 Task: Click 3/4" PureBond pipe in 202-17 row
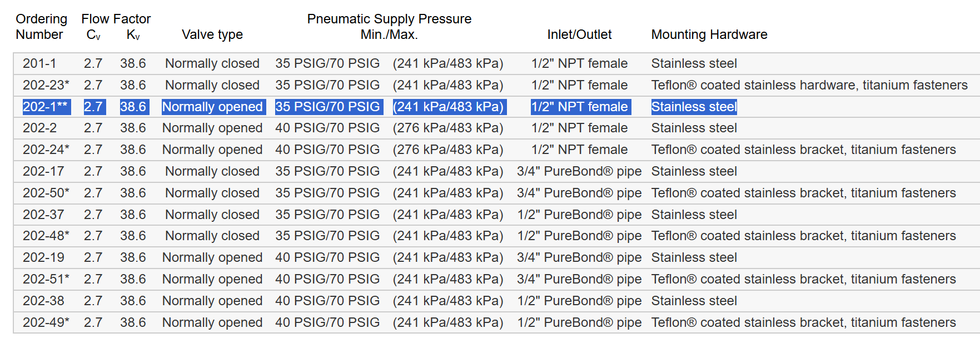[579, 171]
